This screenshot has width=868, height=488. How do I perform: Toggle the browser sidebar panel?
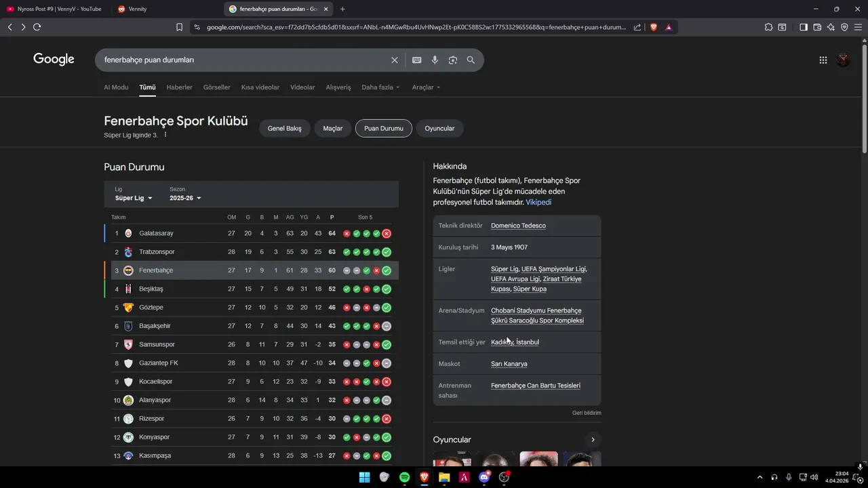click(804, 27)
